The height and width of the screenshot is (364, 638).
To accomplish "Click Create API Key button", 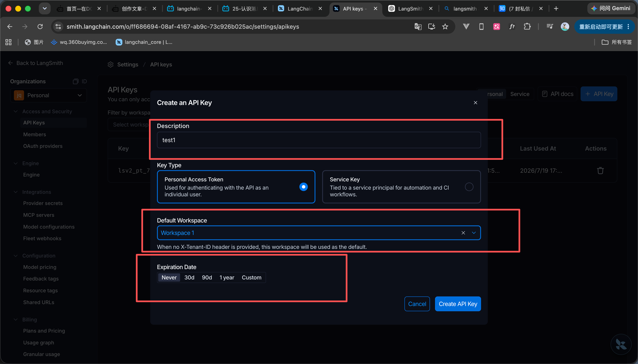I will (x=458, y=304).
